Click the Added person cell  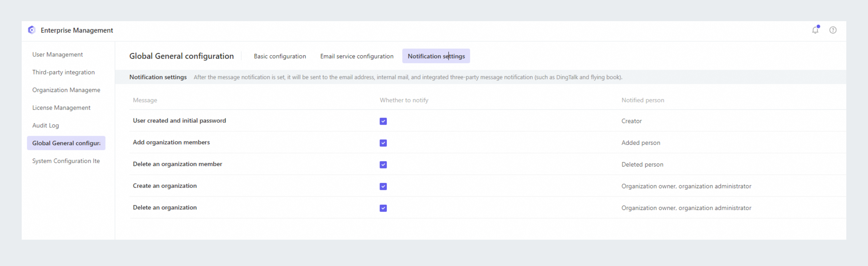pos(640,143)
